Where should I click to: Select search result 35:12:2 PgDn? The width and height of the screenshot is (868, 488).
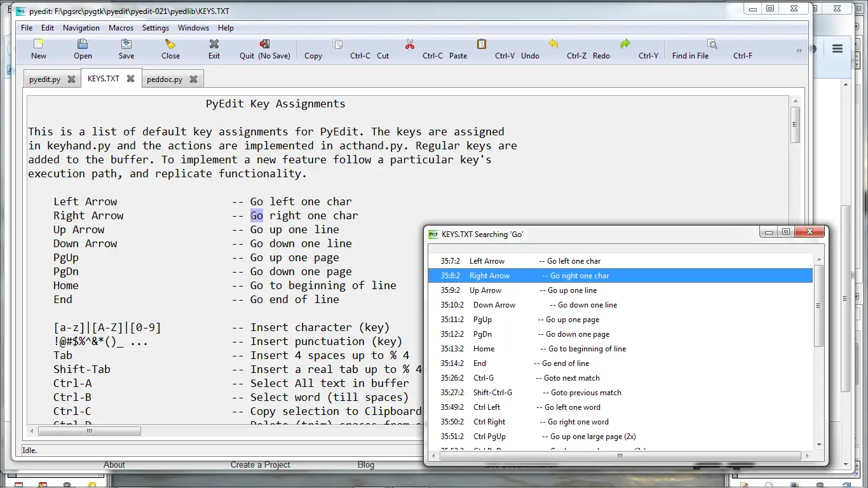[620, 334]
